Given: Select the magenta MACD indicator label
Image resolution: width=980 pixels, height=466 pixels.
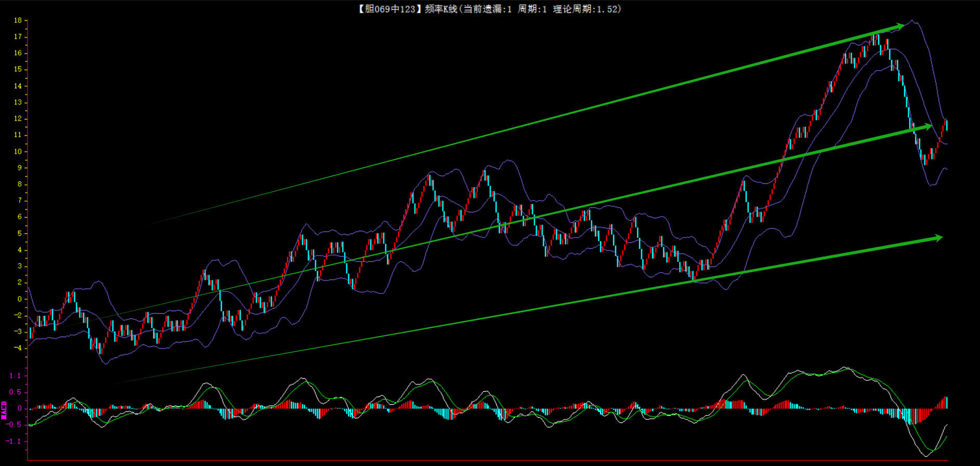Looking at the screenshot, I should coord(4,410).
